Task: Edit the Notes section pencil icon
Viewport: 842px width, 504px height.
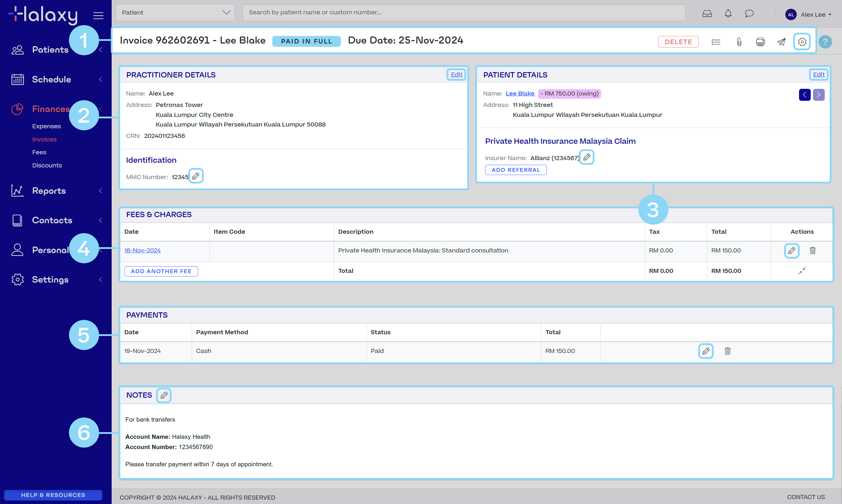Action: point(164,395)
